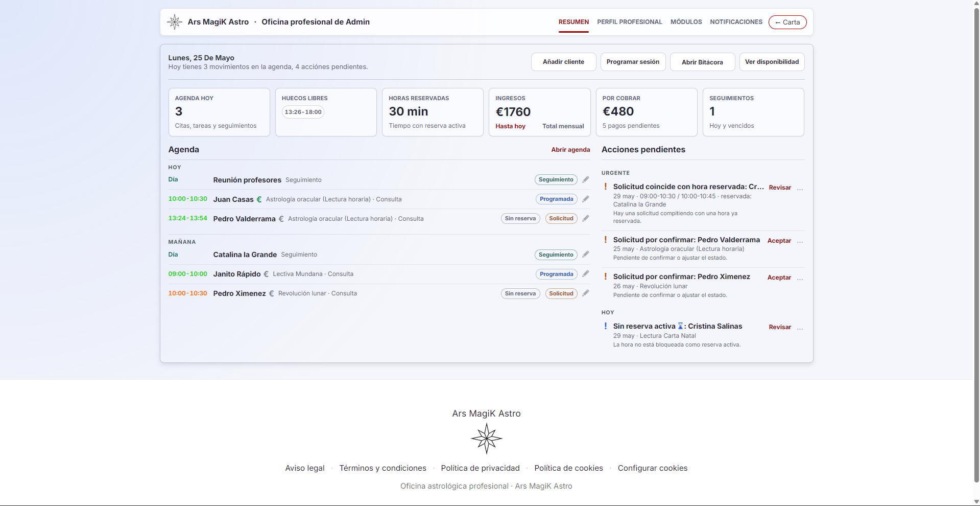Click Revisar on the Solicitud coincide alert
The image size is (980, 506).
(x=780, y=188)
